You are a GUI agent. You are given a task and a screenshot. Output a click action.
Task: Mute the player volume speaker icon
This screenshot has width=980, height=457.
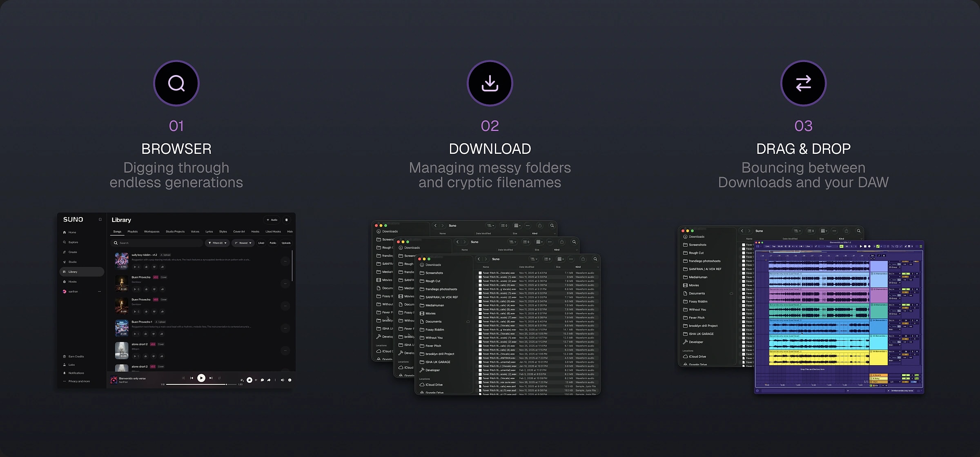282,380
